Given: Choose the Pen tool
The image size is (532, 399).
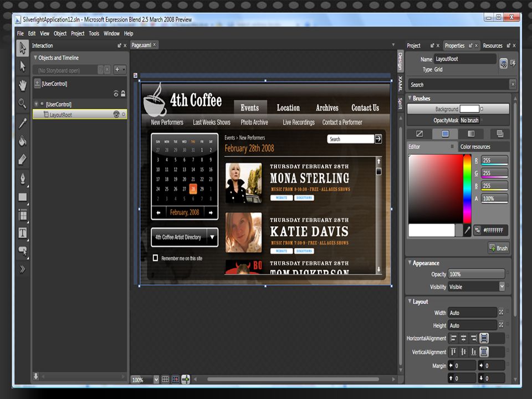Looking at the screenshot, I should tap(23, 178).
